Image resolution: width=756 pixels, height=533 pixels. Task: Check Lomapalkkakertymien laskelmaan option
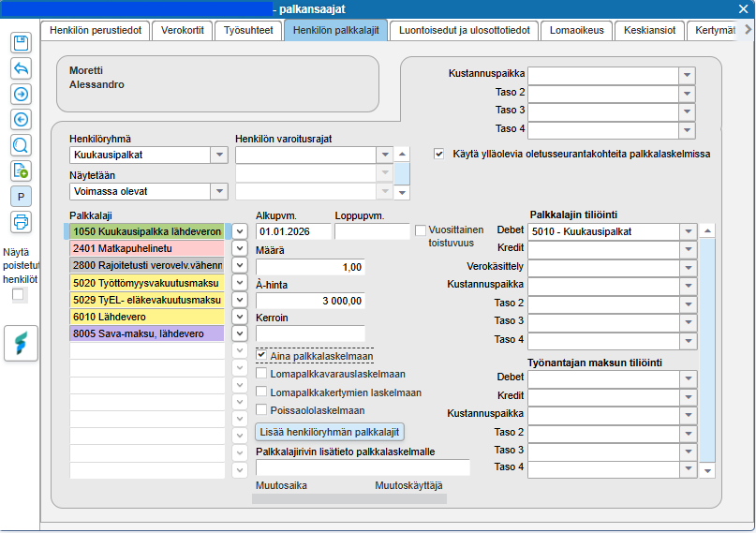[261, 392]
